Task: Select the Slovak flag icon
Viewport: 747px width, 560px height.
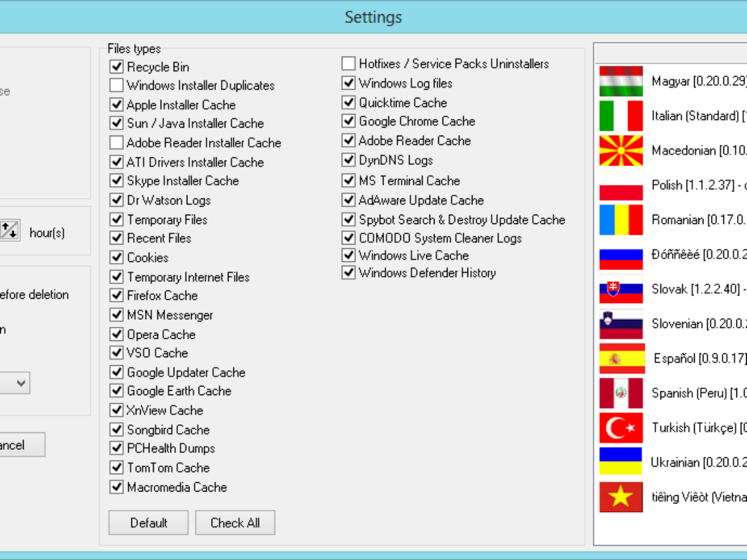Action: [621, 289]
